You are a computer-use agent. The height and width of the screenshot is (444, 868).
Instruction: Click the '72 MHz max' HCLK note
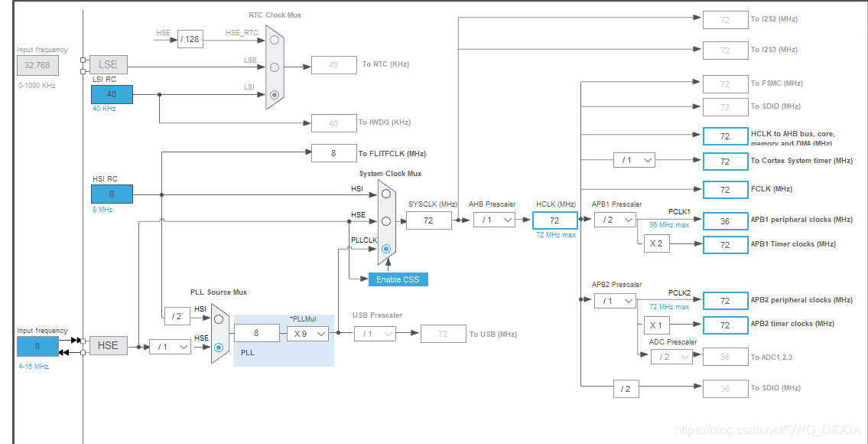coord(554,235)
